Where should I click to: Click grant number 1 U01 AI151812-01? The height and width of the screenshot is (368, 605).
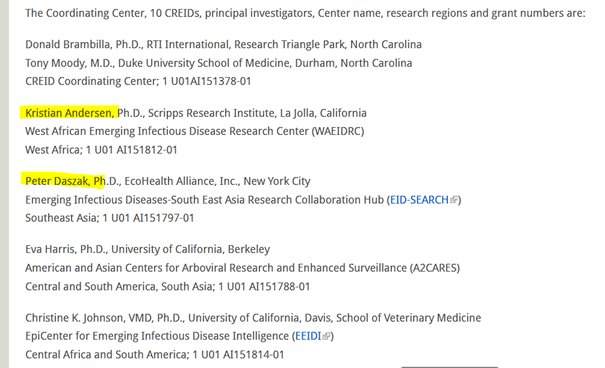pos(131,150)
